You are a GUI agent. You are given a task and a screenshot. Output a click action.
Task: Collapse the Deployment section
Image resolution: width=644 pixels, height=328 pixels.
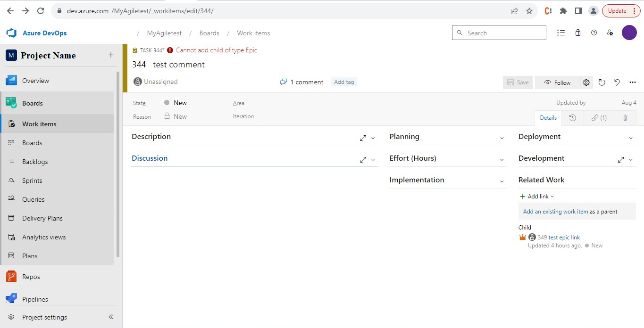(x=631, y=138)
